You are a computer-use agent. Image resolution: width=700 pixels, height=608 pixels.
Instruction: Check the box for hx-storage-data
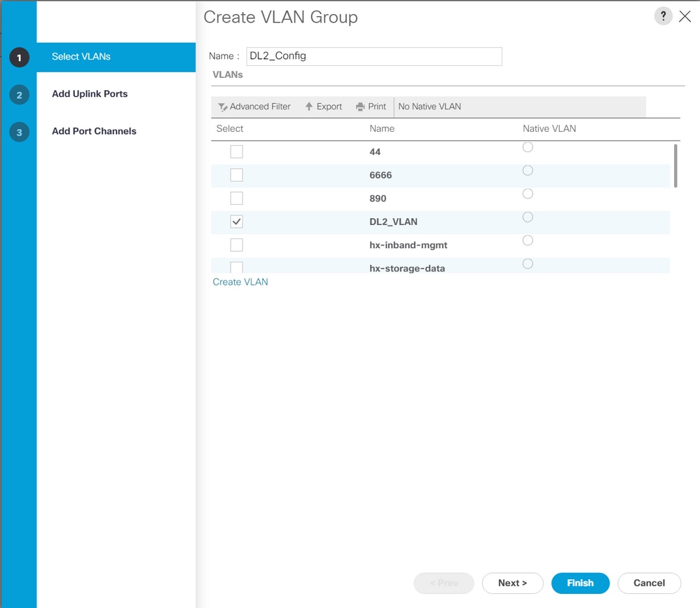[x=237, y=267]
